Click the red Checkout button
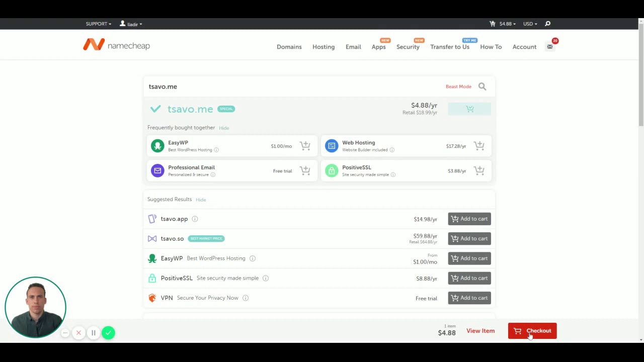644x362 pixels. point(532,331)
